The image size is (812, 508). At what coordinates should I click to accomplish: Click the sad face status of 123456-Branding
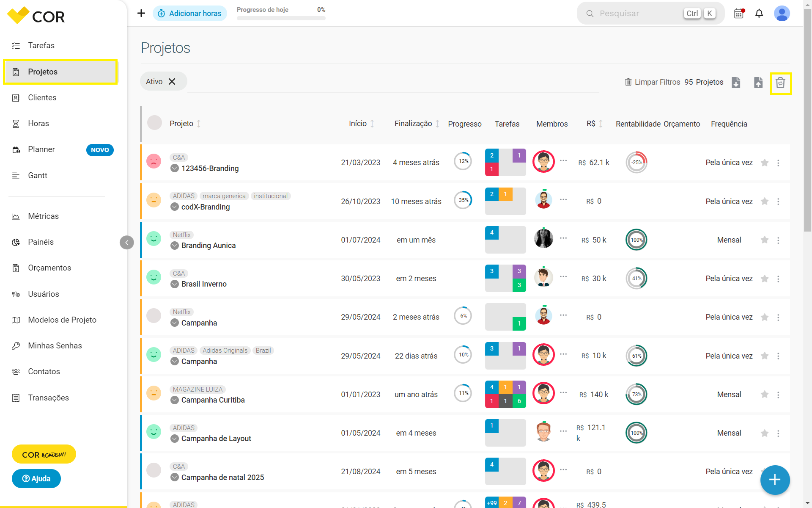[154, 161]
